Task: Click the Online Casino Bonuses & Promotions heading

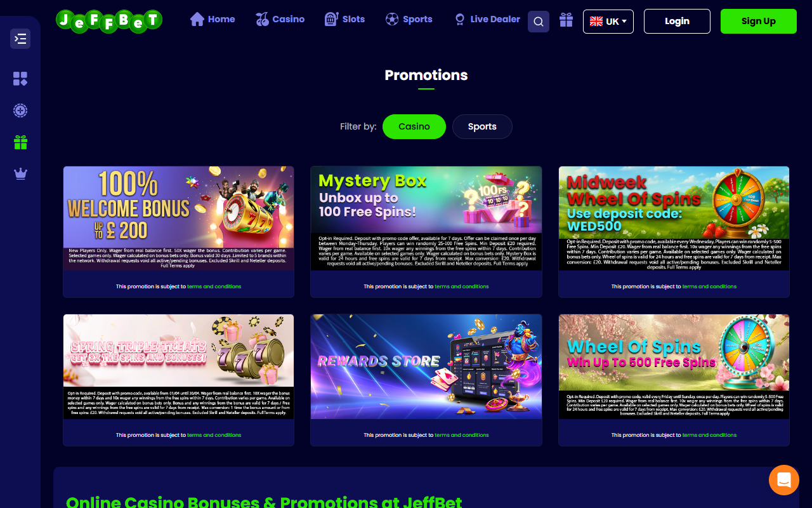Action: pyautogui.click(x=264, y=502)
